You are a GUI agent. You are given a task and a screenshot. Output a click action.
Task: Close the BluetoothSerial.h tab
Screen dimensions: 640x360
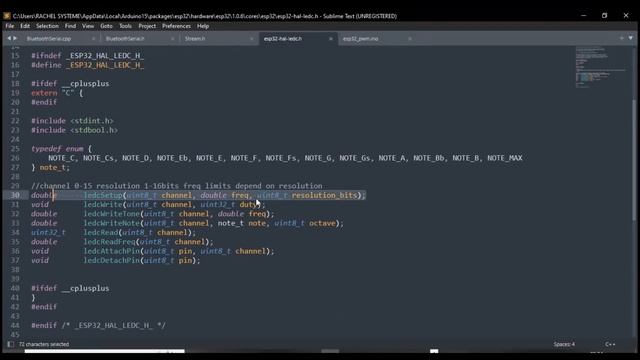172,39
